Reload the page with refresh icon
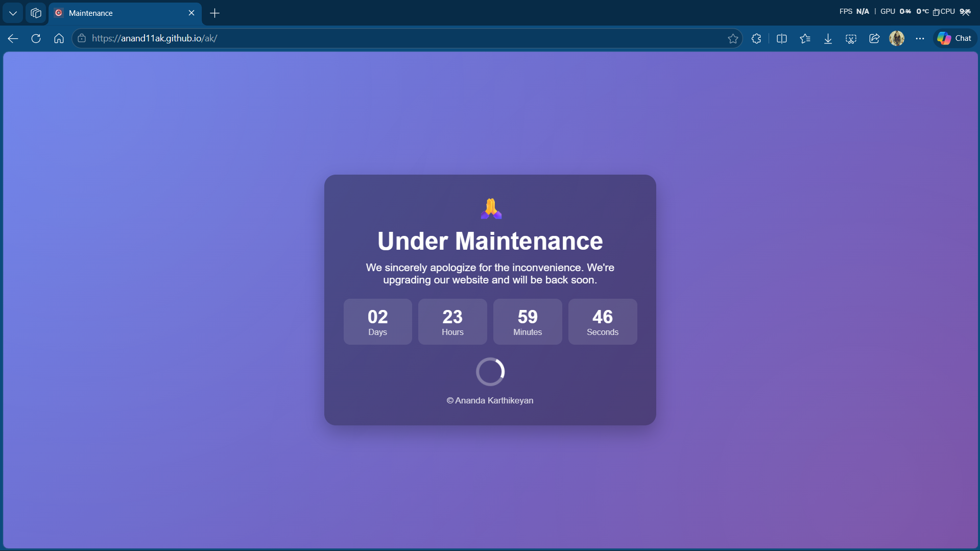The image size is (980, 551). click(x=36, y=38)
